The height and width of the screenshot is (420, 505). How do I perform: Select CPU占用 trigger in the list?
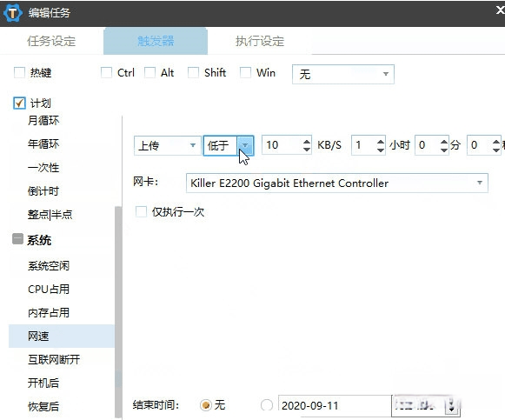tap(49, 289)
